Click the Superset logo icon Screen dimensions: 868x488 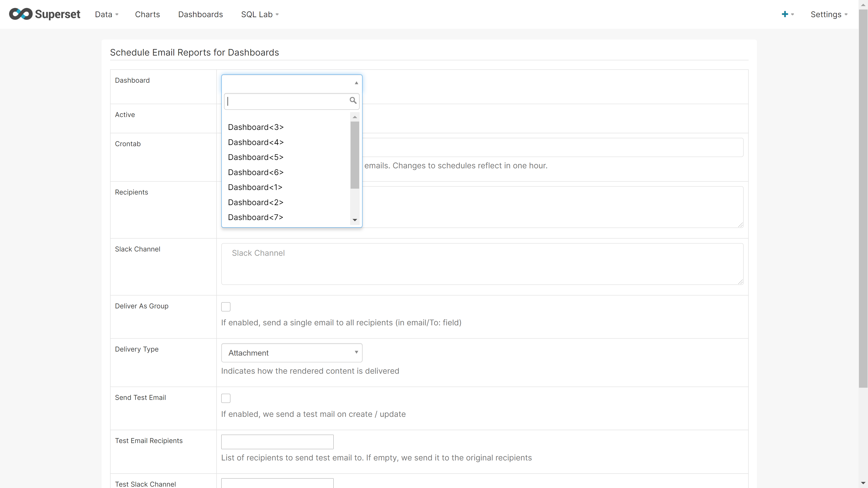coord(21,14)
